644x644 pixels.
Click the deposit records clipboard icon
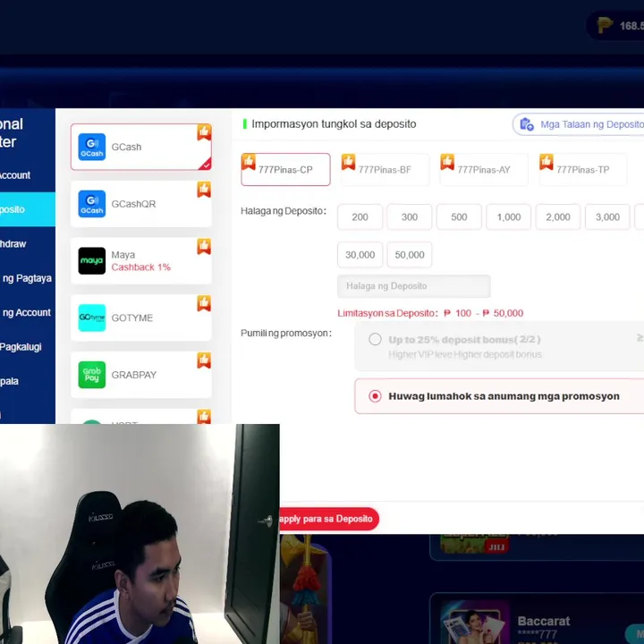(x=527, y=124)
